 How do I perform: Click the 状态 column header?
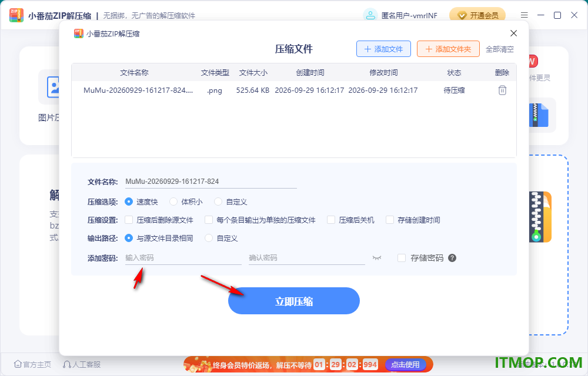point(454,73)
